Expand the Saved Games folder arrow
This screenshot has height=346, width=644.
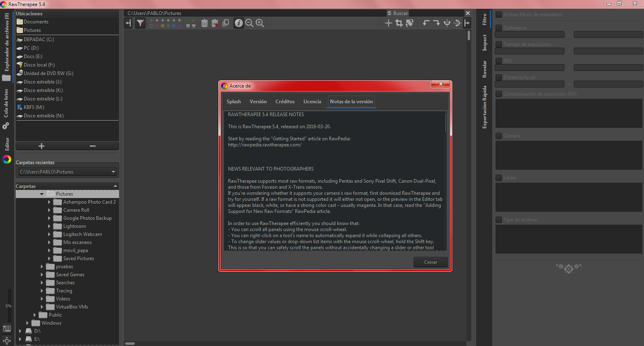coord(42,275)
